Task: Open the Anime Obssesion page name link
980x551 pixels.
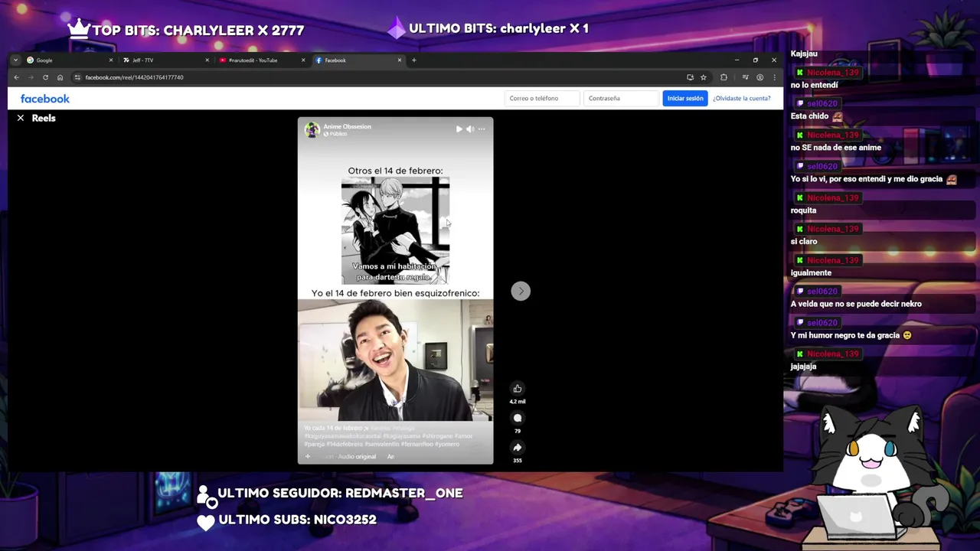Action: pyautogui.click(x=347, y=126)
